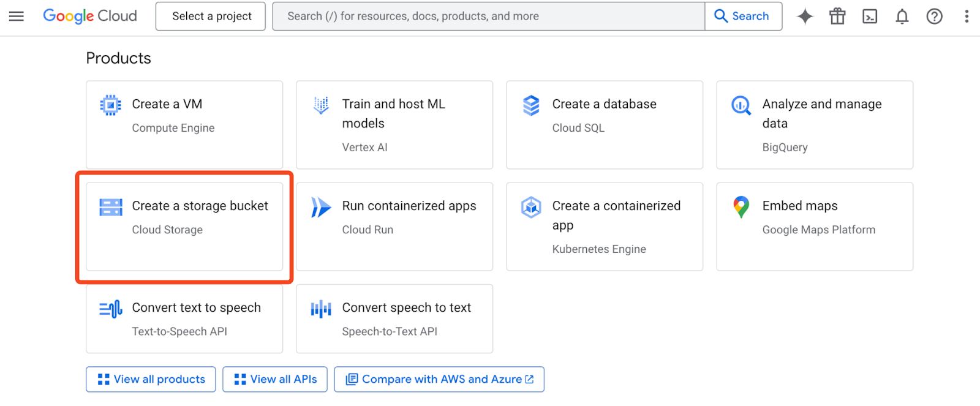Open the hamburger navigation menu
This screenshot has width=980, height=406.
17,16
